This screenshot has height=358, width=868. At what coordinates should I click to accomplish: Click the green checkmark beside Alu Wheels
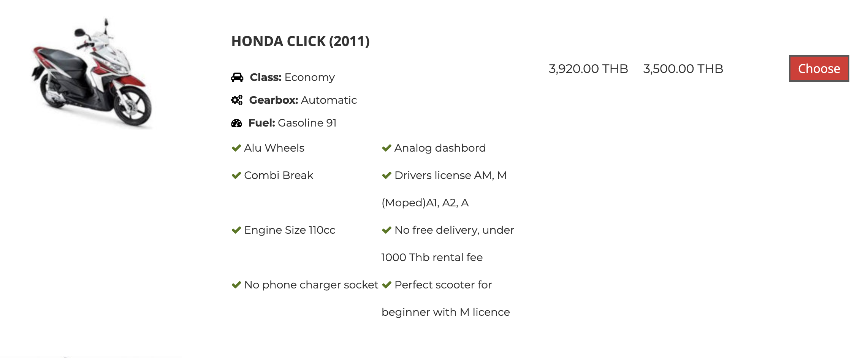coord(236,148)
